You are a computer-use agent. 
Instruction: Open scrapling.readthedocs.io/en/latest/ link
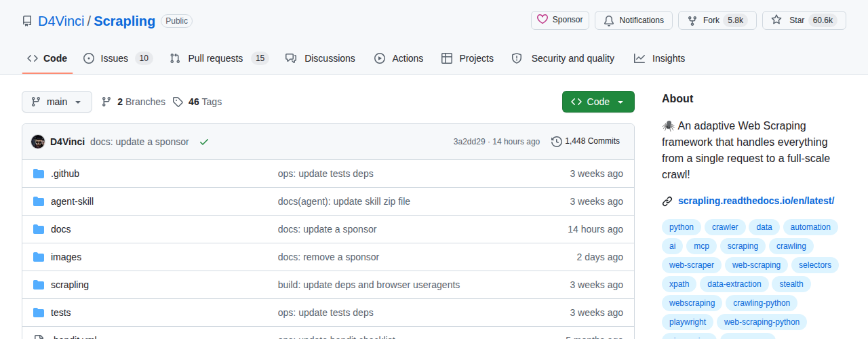756,201
